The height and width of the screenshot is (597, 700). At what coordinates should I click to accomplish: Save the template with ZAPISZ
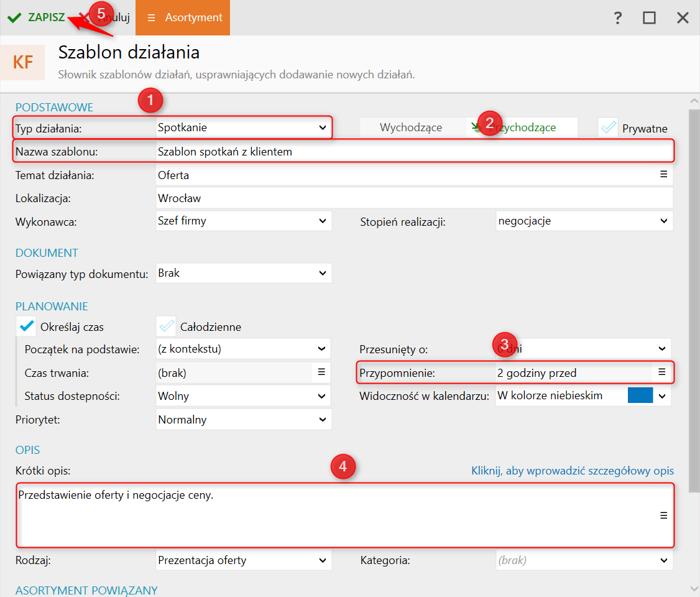point(36,17)
